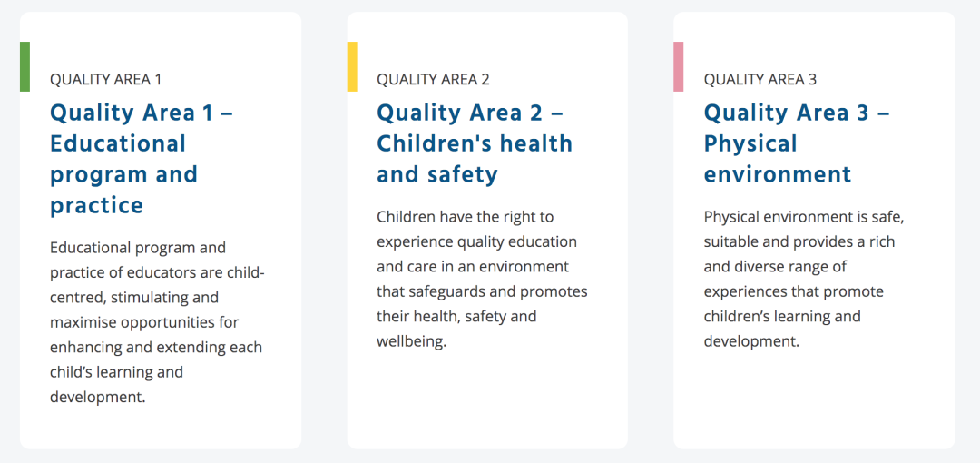Click the words 'Educational program and practice' in title

coord(123,174)
